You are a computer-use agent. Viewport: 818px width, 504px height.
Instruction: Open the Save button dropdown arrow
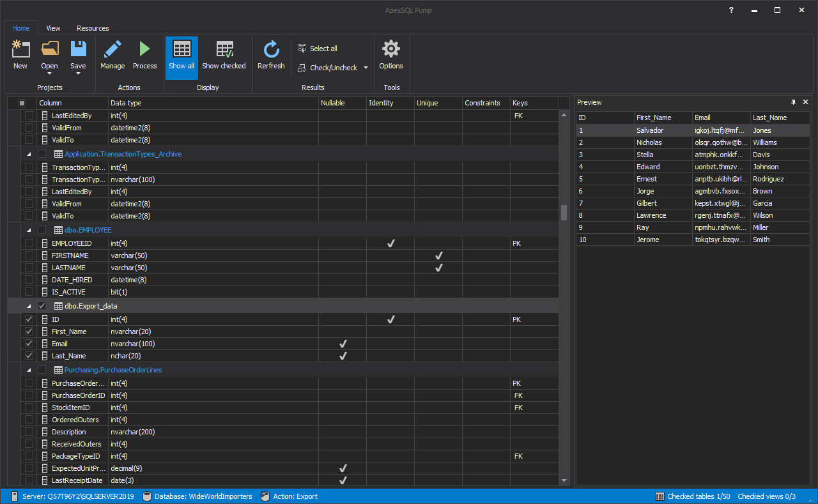(x=78, y=73)
